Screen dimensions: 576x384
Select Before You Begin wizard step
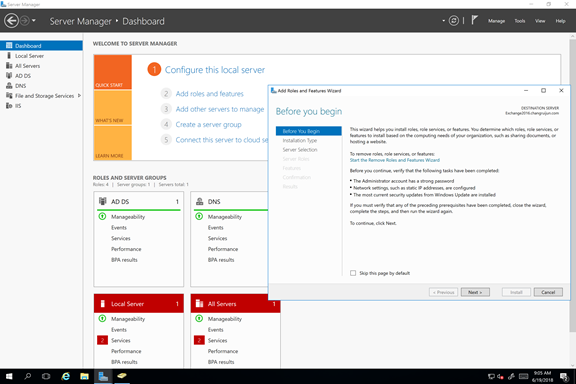309,131
